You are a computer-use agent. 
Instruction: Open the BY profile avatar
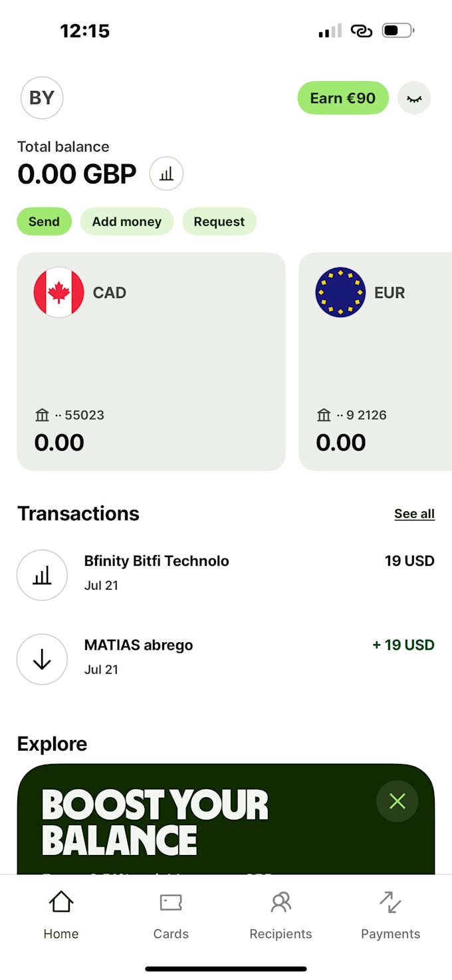[41, 98]
